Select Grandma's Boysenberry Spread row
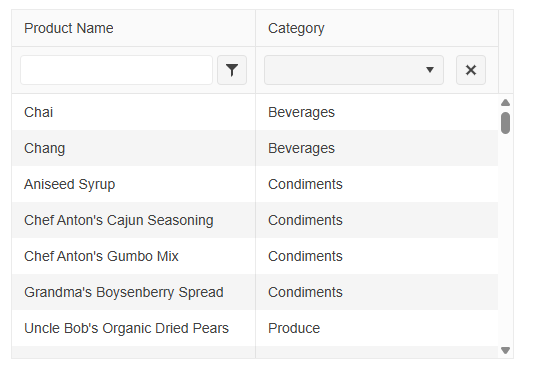The height and width of the screenshot is (383, 534). pos(255,292)
